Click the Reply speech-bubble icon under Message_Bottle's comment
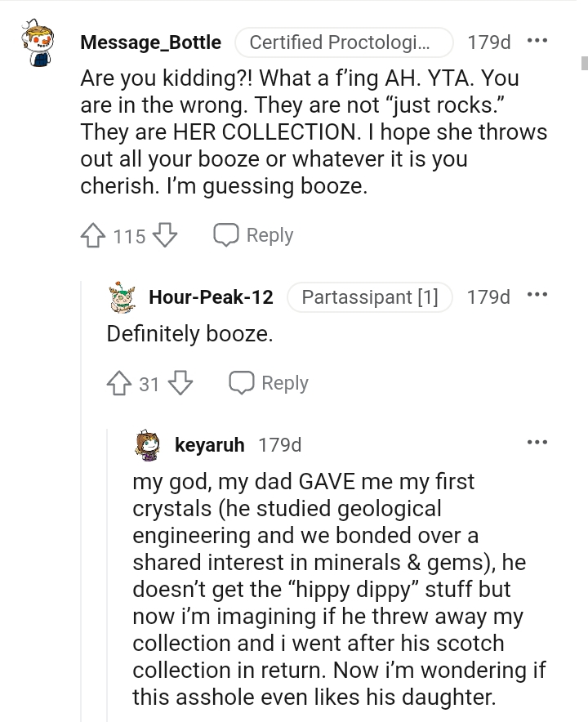 (228, 234)
